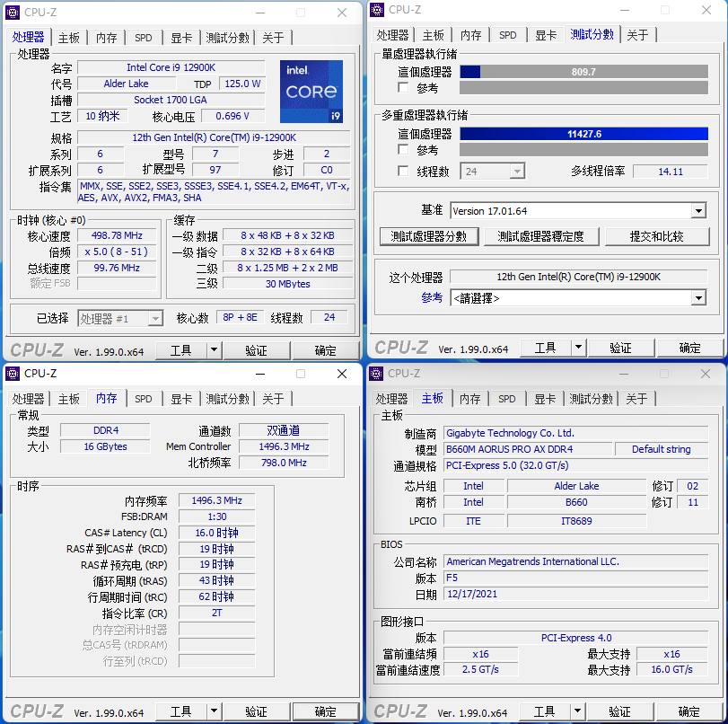Open the 基准 Version 17.01.64 dropdown
The image size is (728, 724).
(x=698, y=211)
